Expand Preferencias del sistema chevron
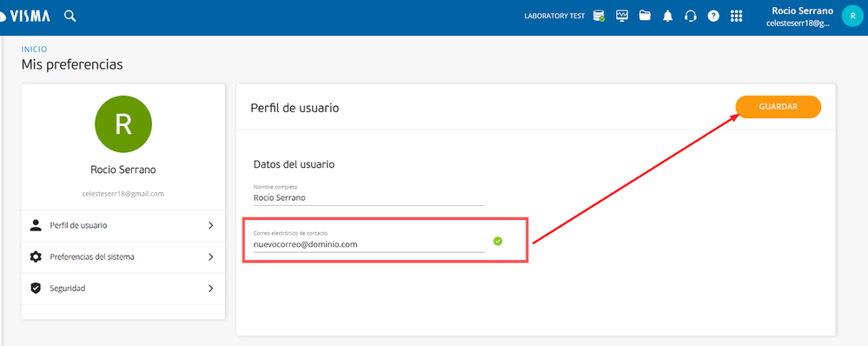The image size is (868, 346). pos(210,256)
